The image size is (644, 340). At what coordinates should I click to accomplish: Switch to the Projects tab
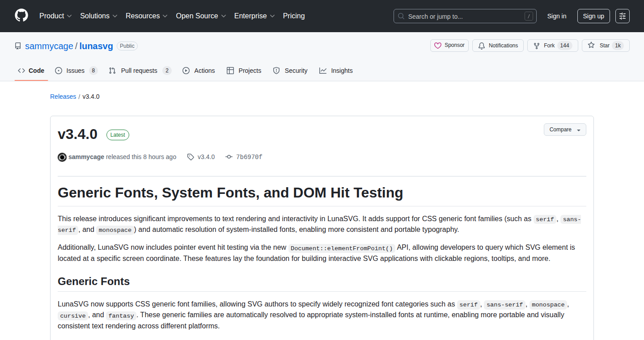244,71
